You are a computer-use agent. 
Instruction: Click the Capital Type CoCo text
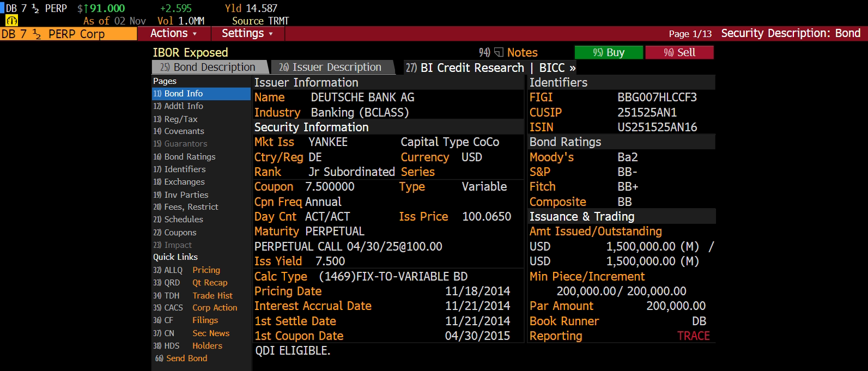(x=450, y=142)
